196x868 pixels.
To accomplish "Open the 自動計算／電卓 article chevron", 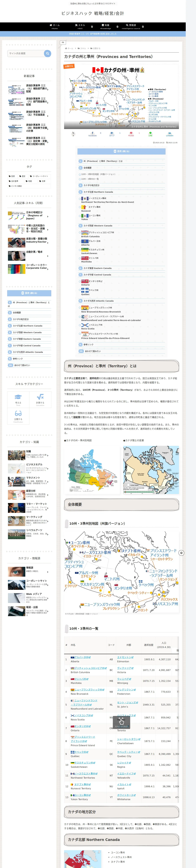I will tap(48, 256).
